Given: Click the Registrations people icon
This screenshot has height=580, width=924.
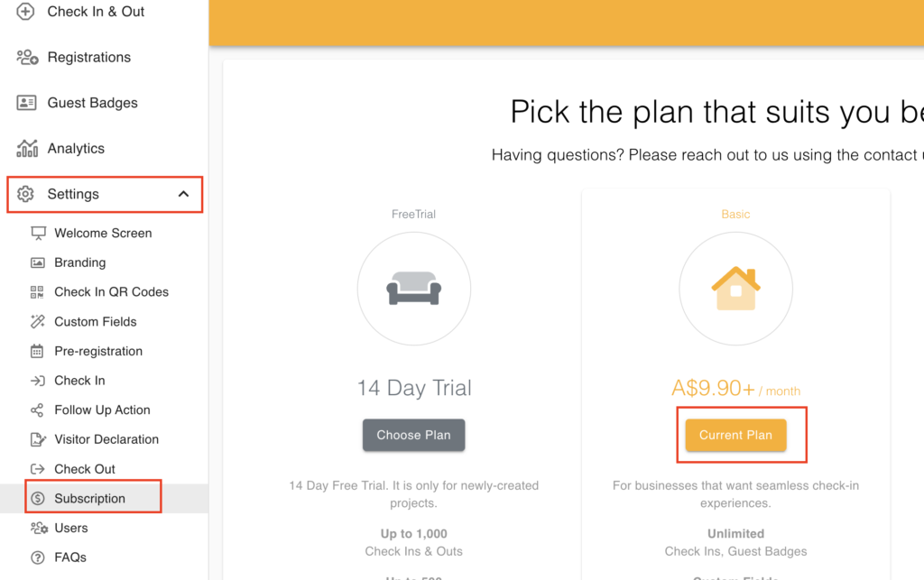Looking at the screenshot, I should [x=27, y=57].
